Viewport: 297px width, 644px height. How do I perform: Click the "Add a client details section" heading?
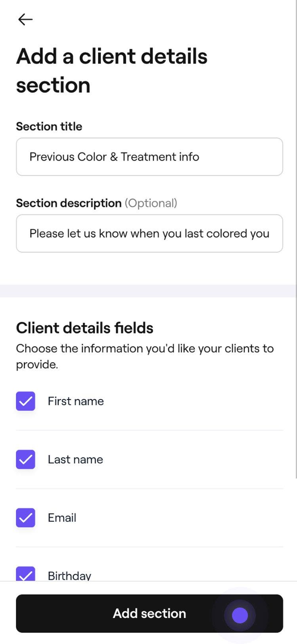pyautogui.click(x=112, y=71)
